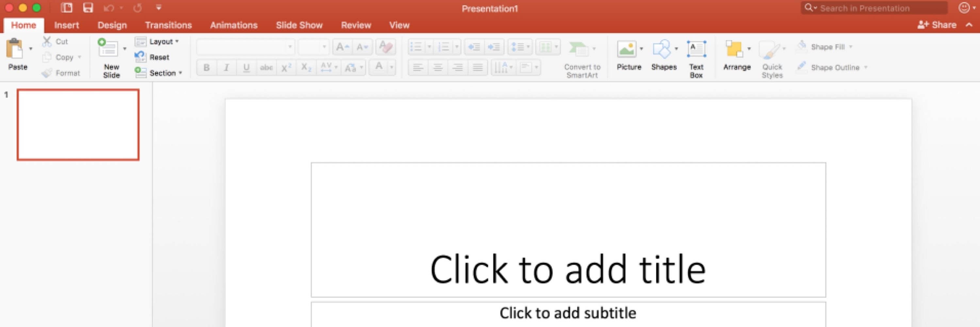Align text left
The height and width of the screenshot is (327, 980).
click(418, 68)
